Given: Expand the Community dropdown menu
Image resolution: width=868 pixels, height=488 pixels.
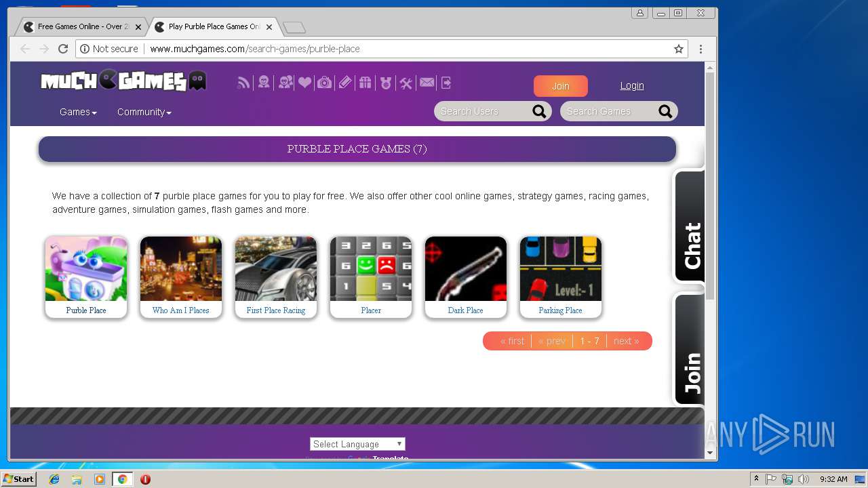Looking at the screenshot, I should (144, 112).
